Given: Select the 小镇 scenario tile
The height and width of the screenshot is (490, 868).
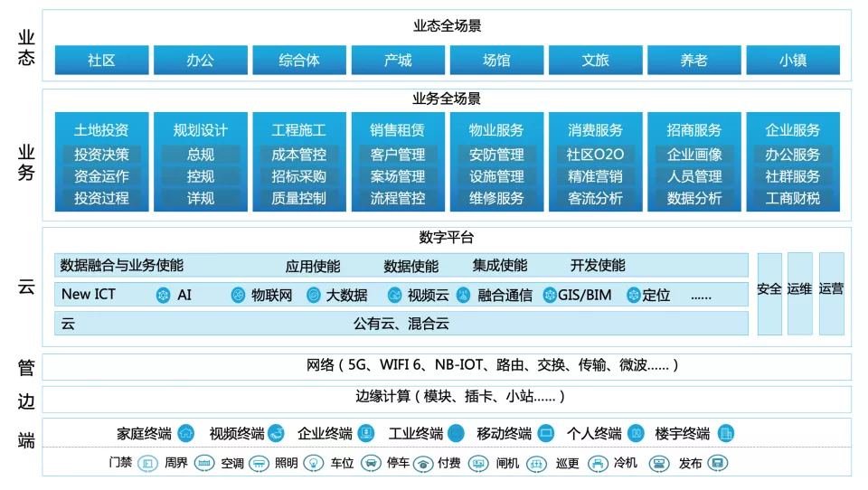Looking at the screenshot, I should (793, 61).
